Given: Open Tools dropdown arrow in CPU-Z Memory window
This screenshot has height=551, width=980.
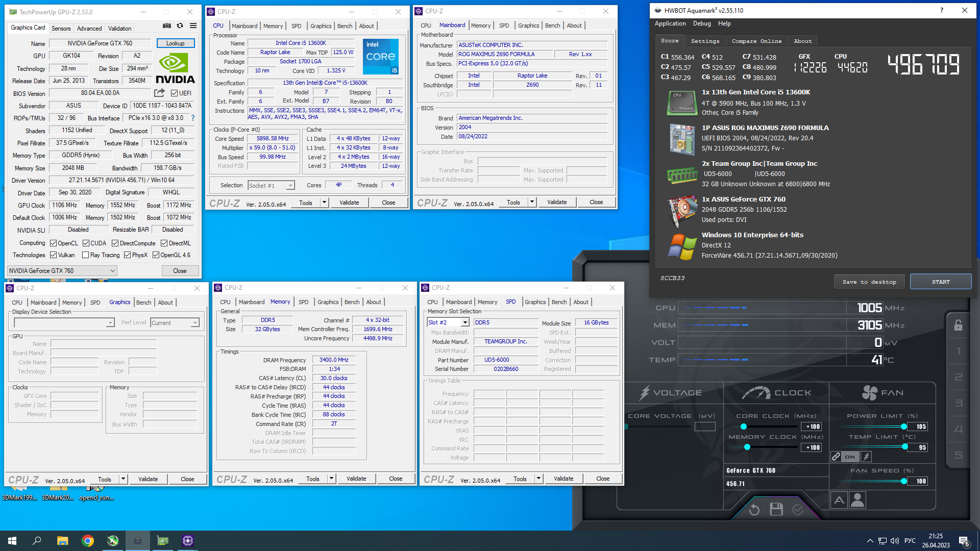Looking at the screenshot, I should coord(331,479).
